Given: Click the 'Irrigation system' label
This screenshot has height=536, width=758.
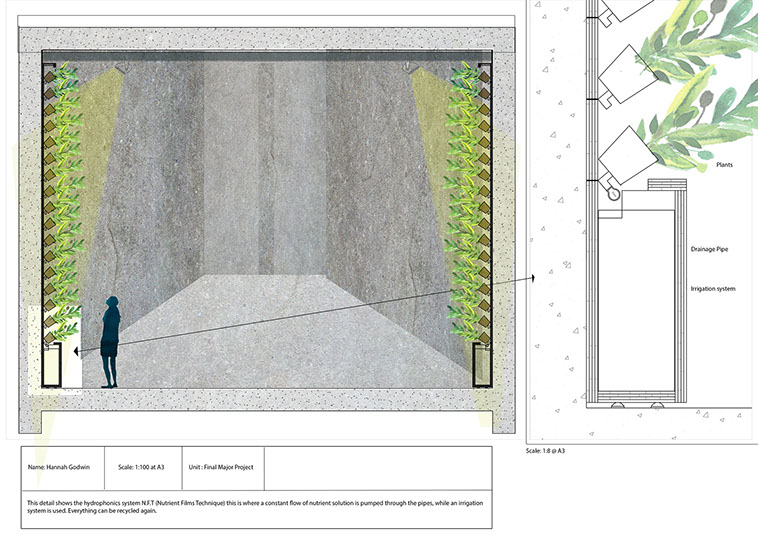Looking at the screenshot, I should click(713, 289).
